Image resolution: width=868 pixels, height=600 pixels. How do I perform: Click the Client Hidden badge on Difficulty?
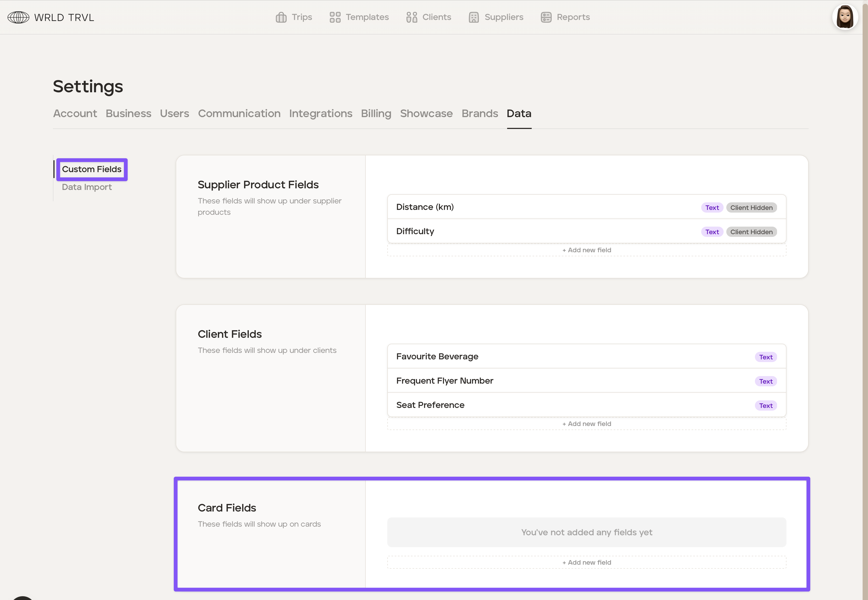pos(751,232)
